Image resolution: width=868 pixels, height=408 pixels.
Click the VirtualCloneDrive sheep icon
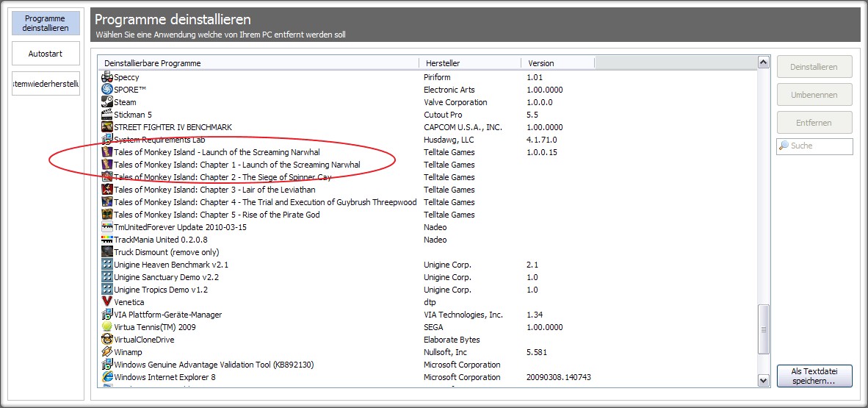107,339
